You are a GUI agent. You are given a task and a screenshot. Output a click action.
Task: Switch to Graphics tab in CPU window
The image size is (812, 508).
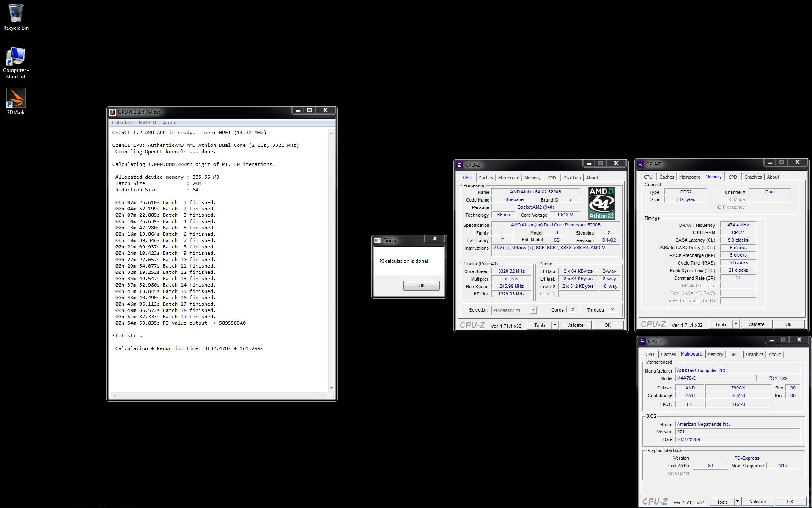tap(572, 178)
